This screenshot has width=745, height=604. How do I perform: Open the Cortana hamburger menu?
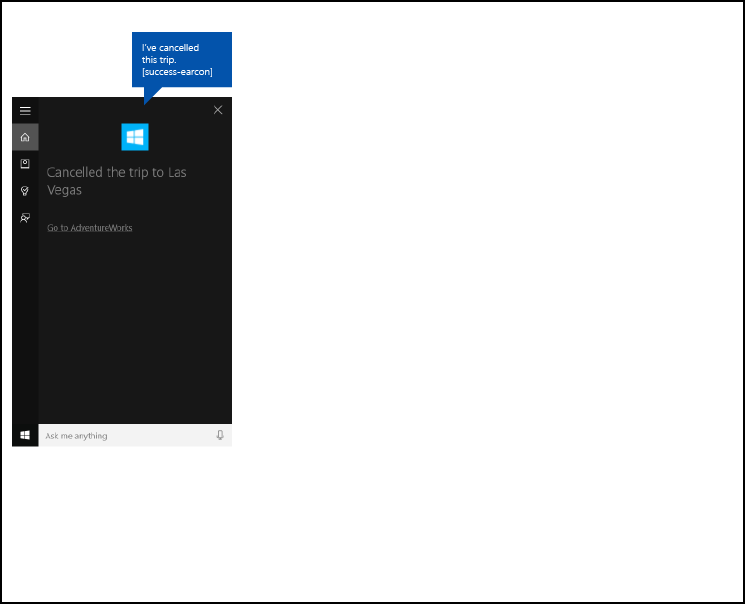[x=25, y=111]
